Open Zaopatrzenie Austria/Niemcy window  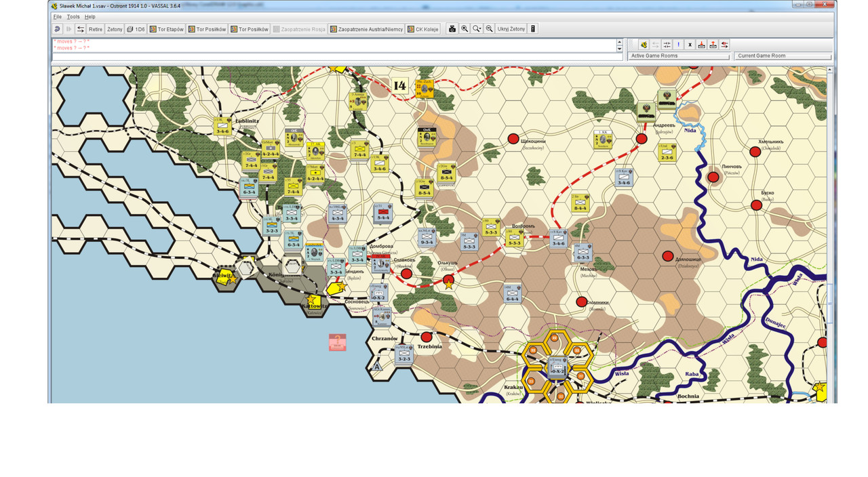tap(366, 29)
